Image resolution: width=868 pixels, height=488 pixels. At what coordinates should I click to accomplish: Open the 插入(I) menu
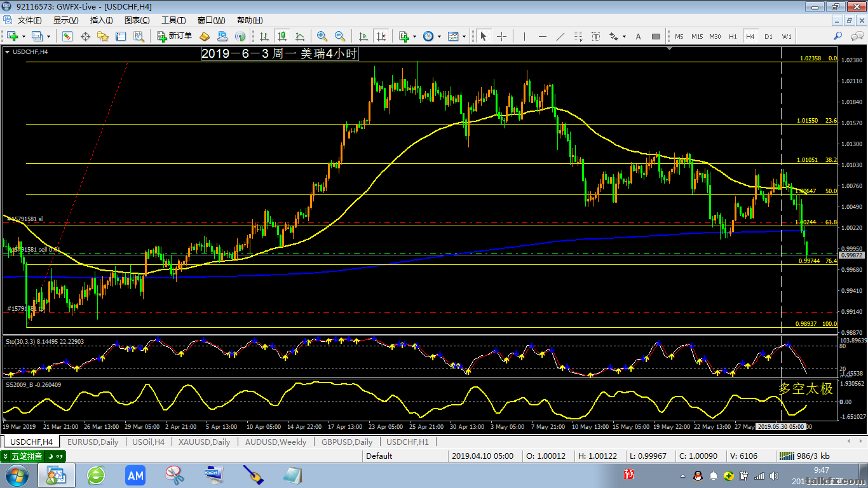101,20
